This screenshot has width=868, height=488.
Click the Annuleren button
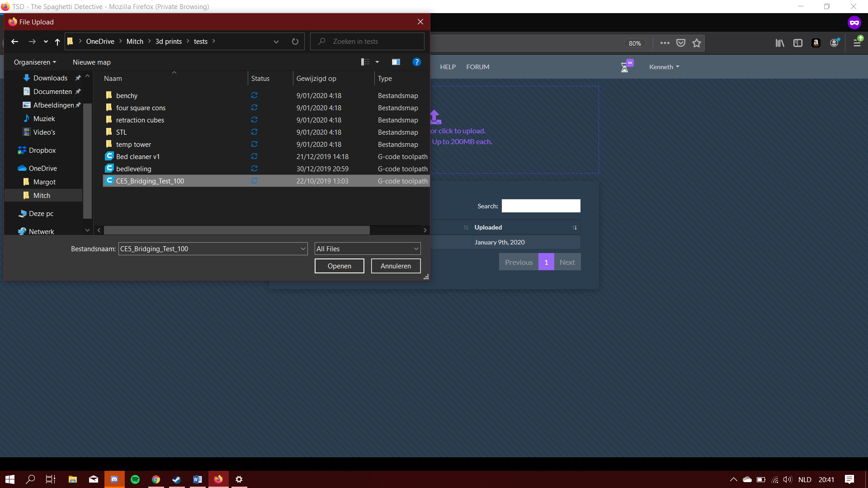(x=396, y=266)
